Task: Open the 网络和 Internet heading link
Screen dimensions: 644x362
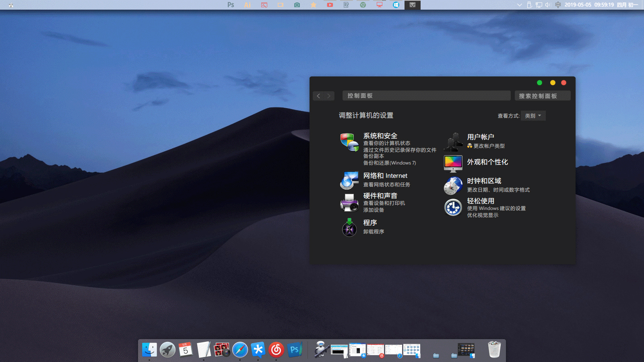Action: coord(385,176)
